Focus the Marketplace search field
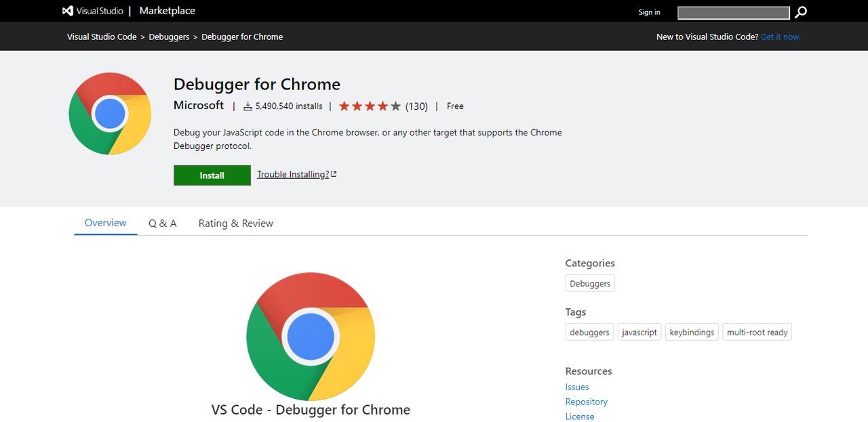Viewport: 868px width, 422px height. click(734, 12)
